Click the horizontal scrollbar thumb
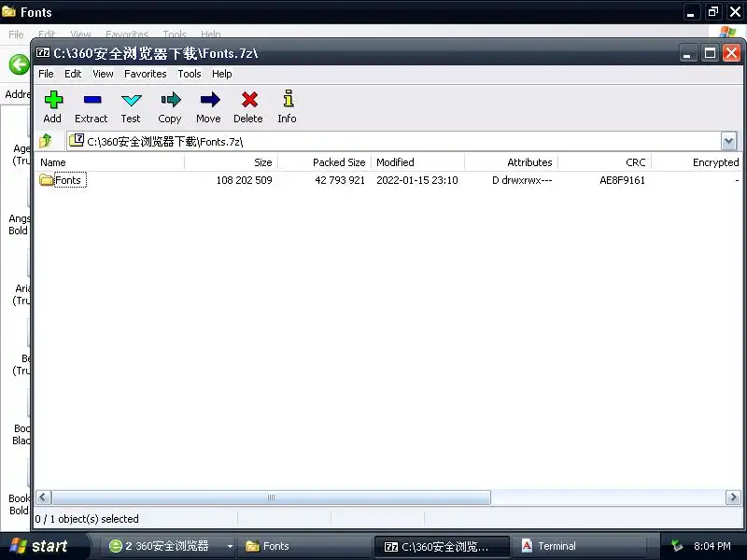Image resolution: width=747 pixels, height=560 pixels. [x=271, y=497]
